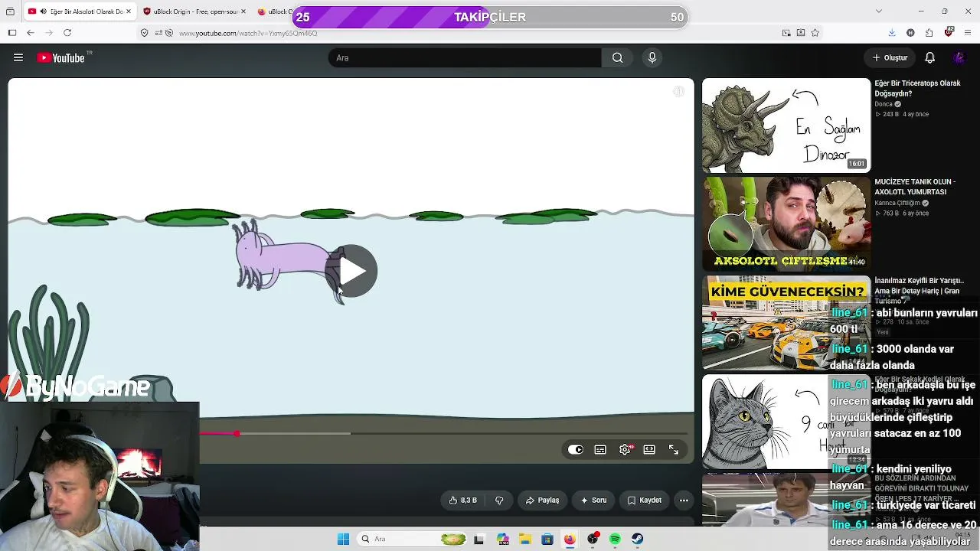Save the video with Kaydet
This screenshot has width=980, height=551.
click(x=645, y=500)
